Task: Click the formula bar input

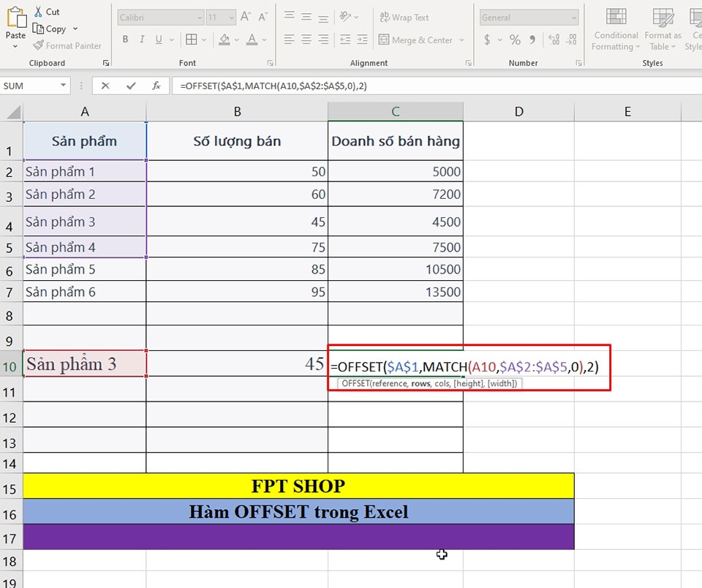Action: click(x=437, y=86)
